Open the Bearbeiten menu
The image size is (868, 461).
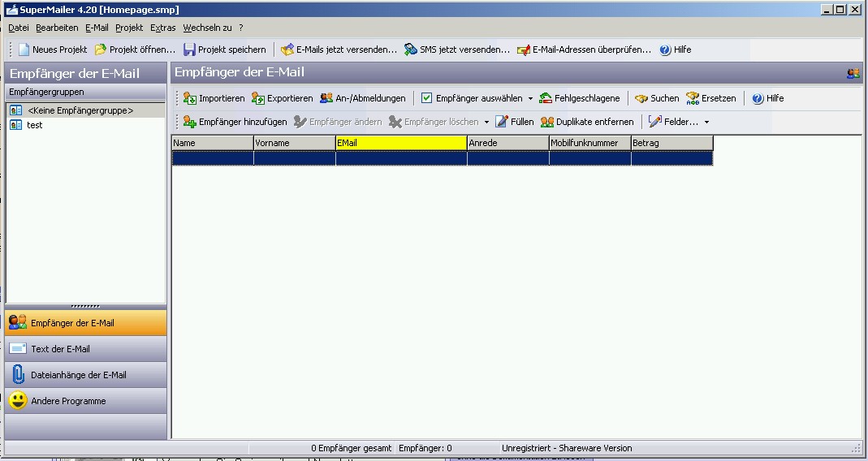tap(57, 28)
